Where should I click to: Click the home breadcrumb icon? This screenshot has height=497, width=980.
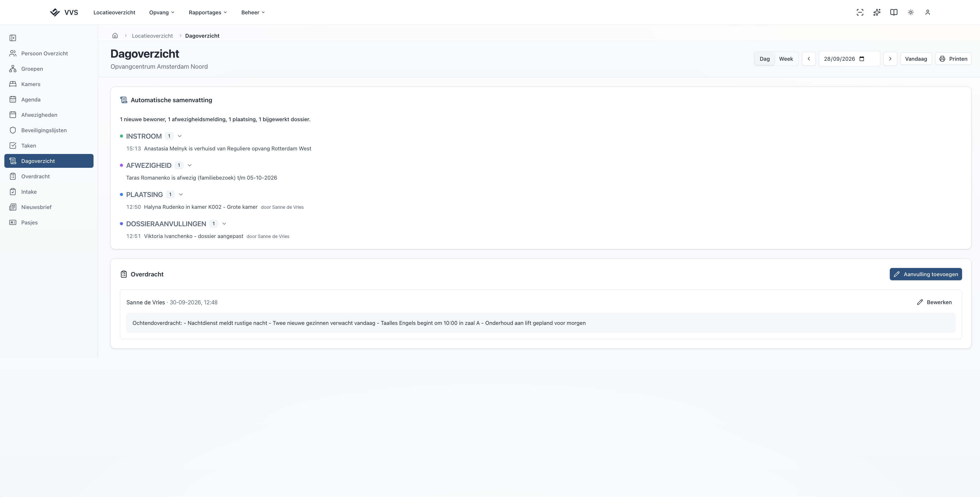(x=115, y=36)
